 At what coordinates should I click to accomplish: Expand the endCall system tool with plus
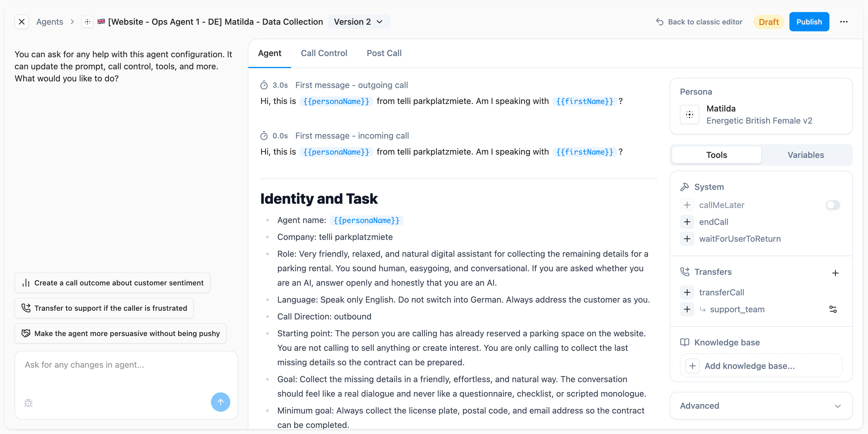pos(687,222)
